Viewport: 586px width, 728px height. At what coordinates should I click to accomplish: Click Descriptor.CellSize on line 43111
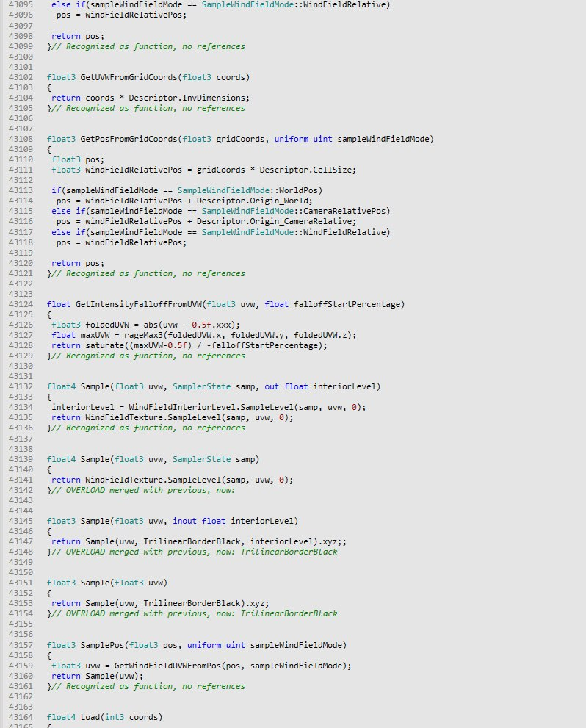(x=308, y=170)
